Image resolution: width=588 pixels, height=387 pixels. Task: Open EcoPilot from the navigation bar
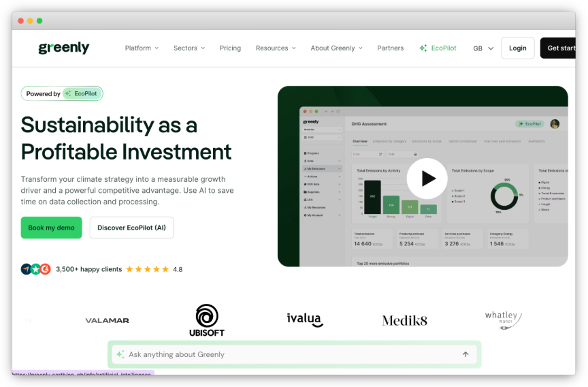(x=438, y=48)
